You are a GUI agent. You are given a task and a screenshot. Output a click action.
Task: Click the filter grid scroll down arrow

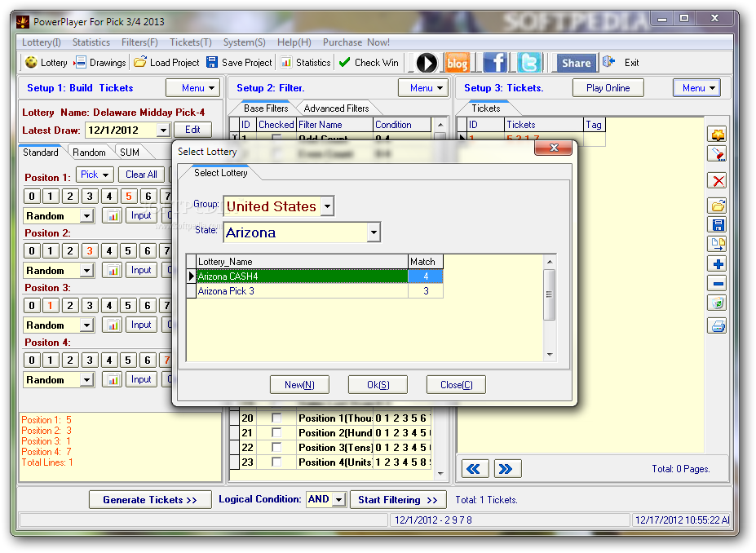coord(440,473)
